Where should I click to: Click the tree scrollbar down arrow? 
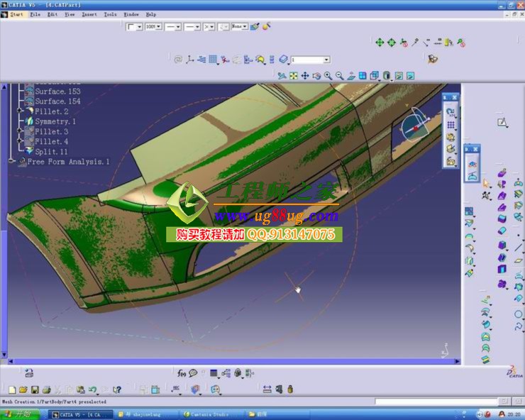pos(4,355)
